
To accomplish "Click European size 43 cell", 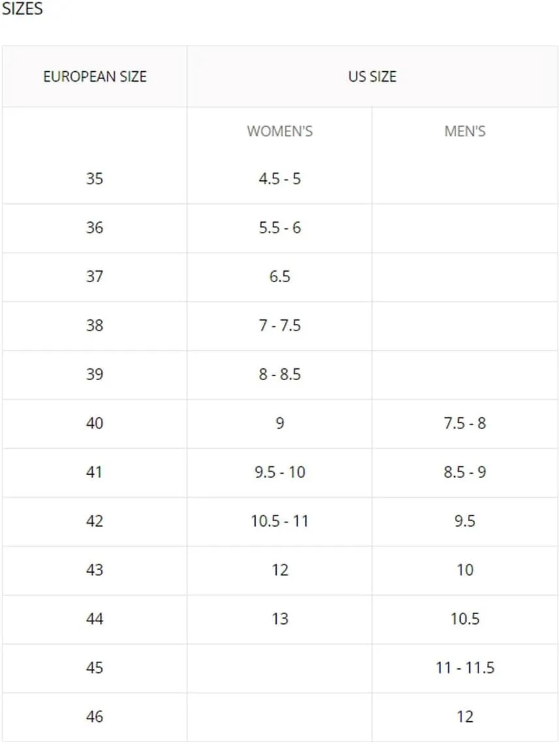I will click(x=95, y=570).
